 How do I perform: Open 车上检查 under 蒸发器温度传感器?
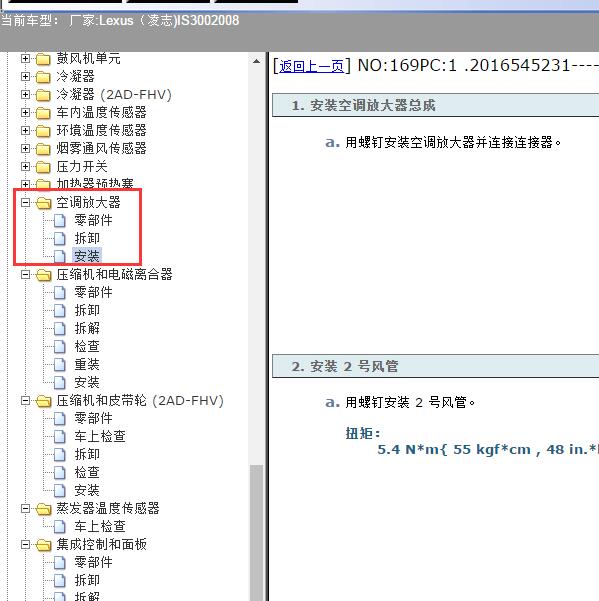100,526
